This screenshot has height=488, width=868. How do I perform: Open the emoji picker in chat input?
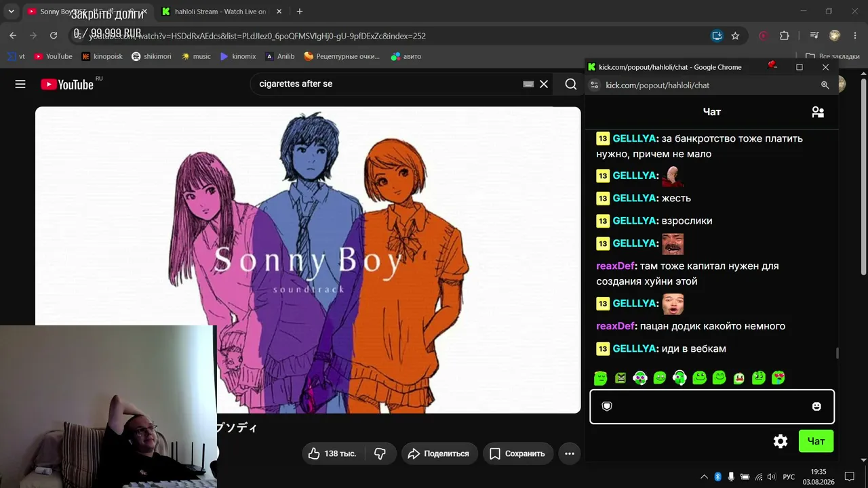pos(816,406)
